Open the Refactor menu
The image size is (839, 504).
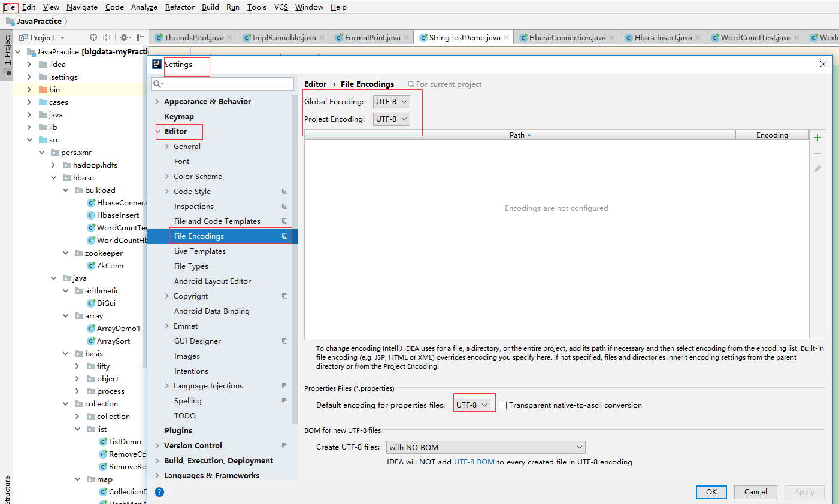click(x=180, y=7)
